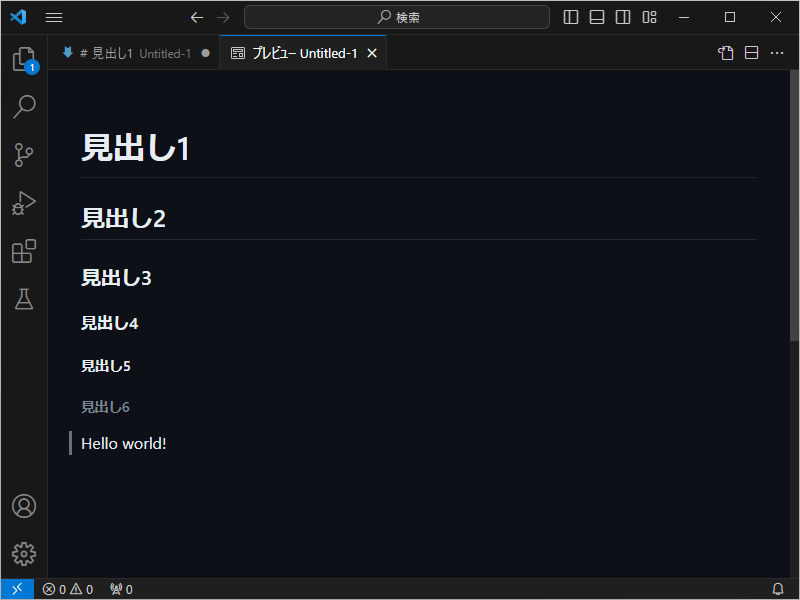Open the notifications bell
Image resolution: width=800 pixels, height=600 pixels.
click(778, 589)
